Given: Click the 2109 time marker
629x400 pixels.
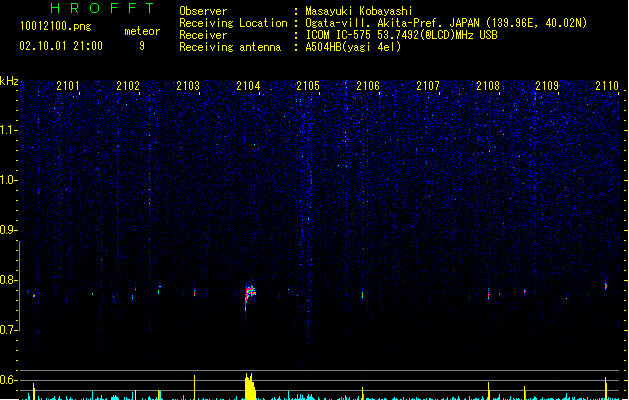Looking at the screenshot, I should [x=547, y=85].
